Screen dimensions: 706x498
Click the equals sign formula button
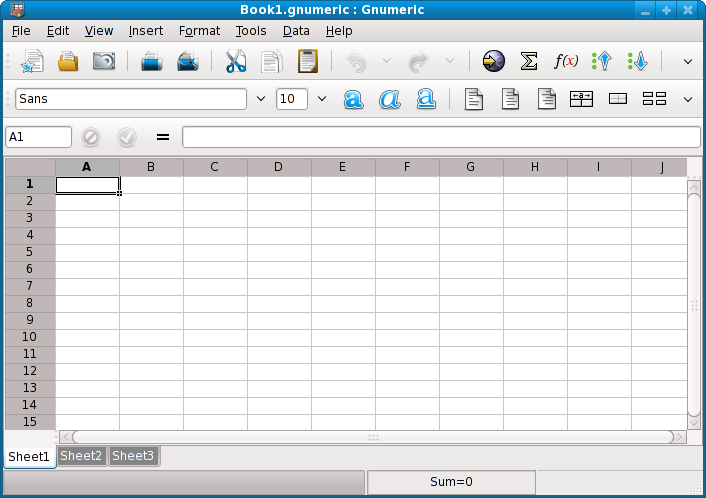163,137
